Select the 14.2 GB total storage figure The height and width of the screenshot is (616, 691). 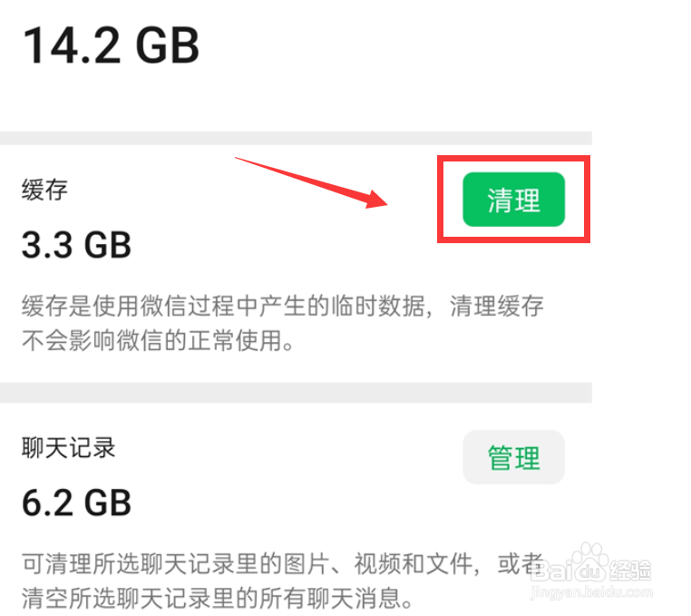point(111,45)
